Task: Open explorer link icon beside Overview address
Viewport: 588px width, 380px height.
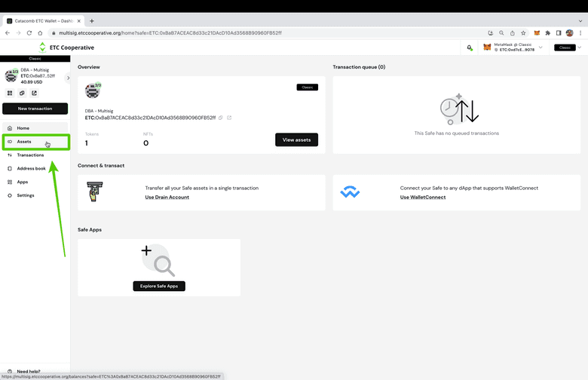Action: point(230,118)
